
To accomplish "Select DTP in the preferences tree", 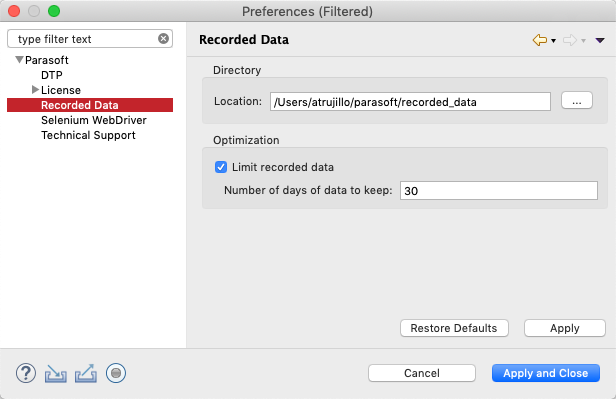I will pos(52,75).
